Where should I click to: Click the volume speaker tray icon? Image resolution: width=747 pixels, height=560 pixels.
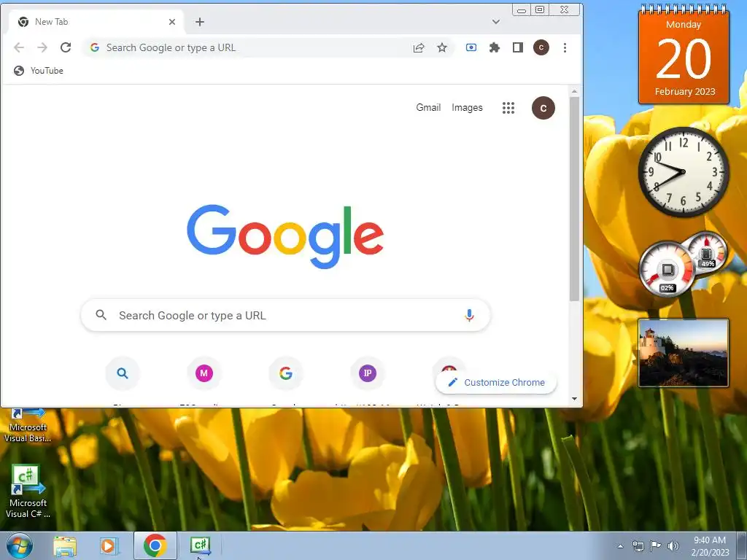point(673,546)
